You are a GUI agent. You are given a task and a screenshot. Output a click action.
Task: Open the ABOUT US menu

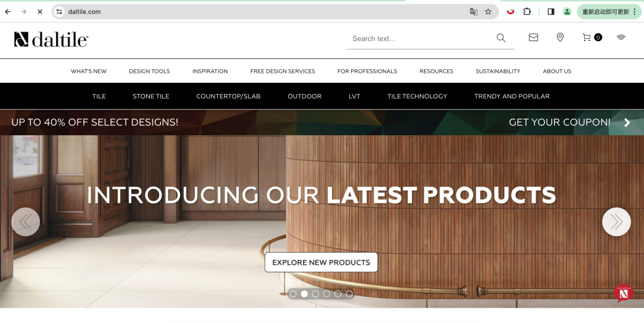coord(557,72)
